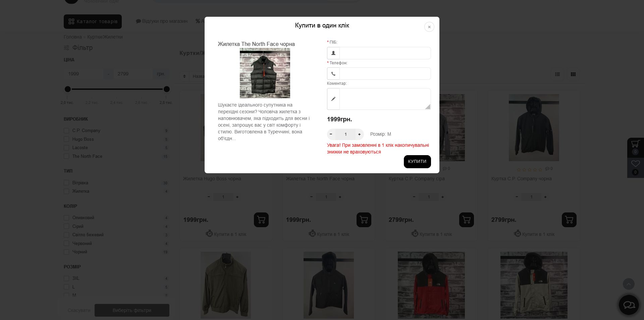Switch to grid view layout

573,74
